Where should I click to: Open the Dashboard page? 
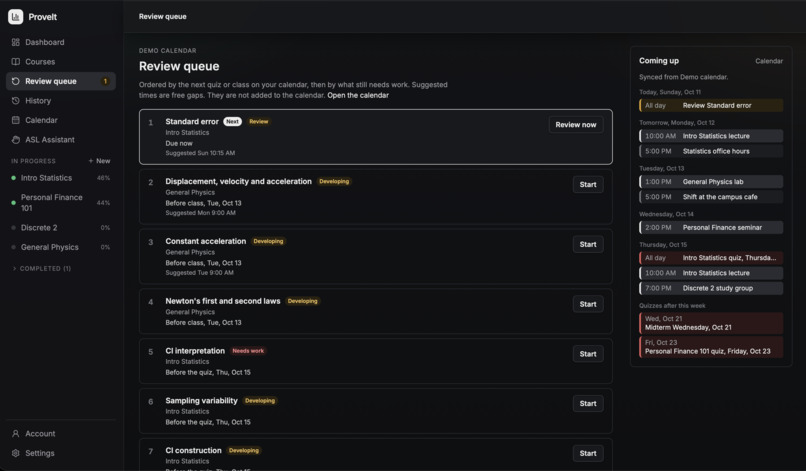pyautogui.click(x=61, y=42)
